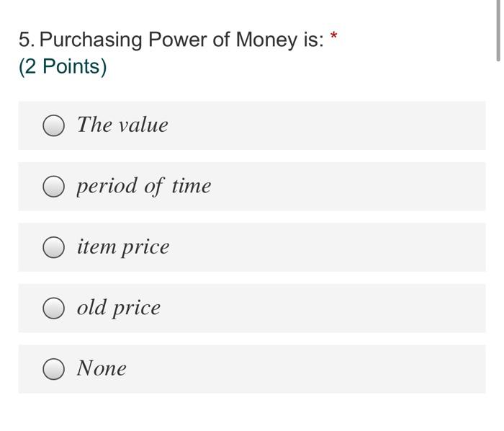This screenshot has height=431, width=504.
Task: Pick the 'item price' radio button
Action: pyautogui.click(x=53, y=248)
